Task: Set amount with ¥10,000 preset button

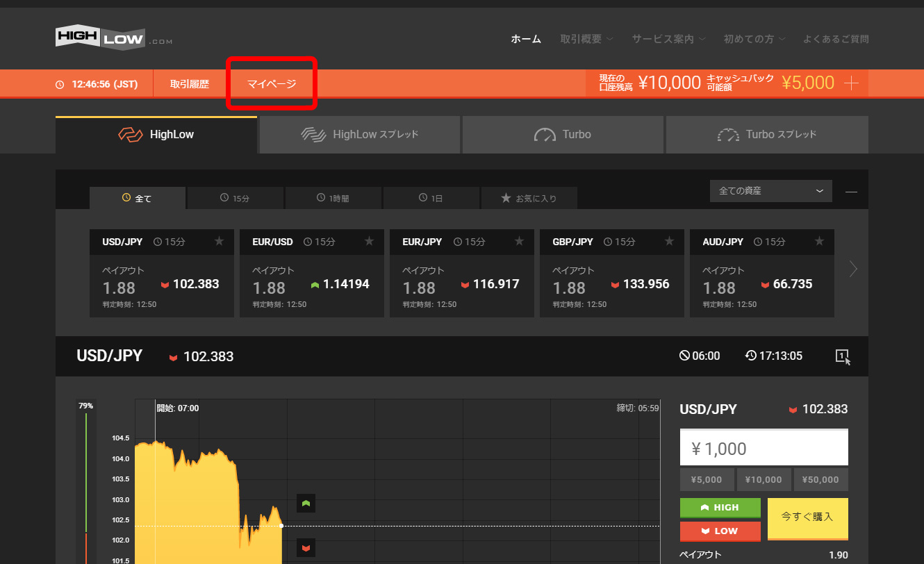Action: (x=764, y=479)
